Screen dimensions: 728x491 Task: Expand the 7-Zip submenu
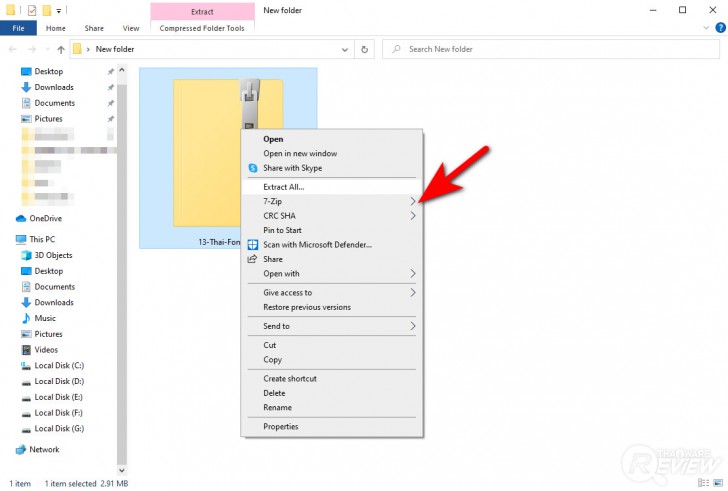[332, 201]
